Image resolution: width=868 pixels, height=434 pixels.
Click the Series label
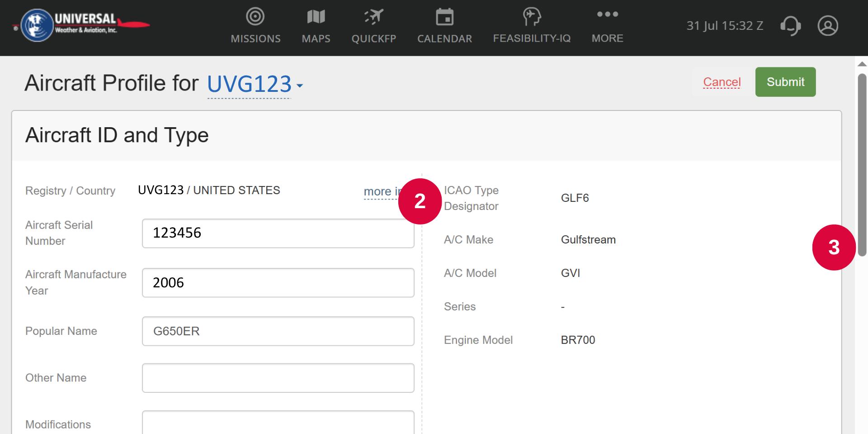[x=460, y=307]
